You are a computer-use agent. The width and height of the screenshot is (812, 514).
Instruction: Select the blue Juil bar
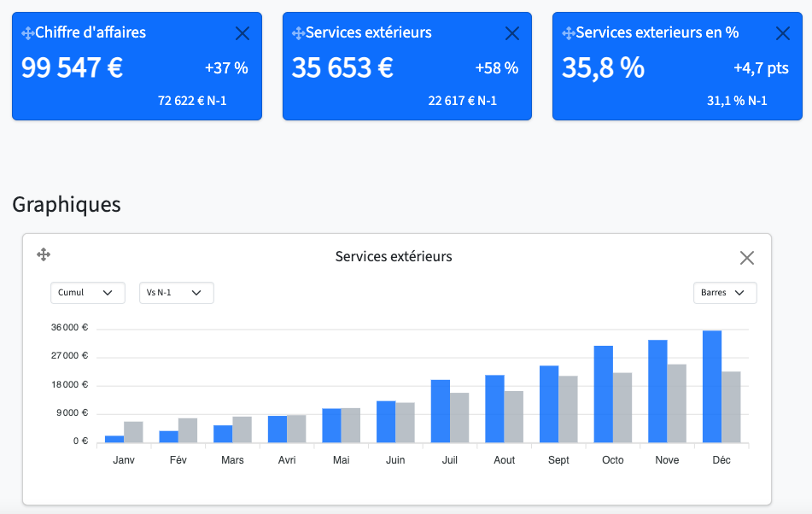[x=440, y=411]
